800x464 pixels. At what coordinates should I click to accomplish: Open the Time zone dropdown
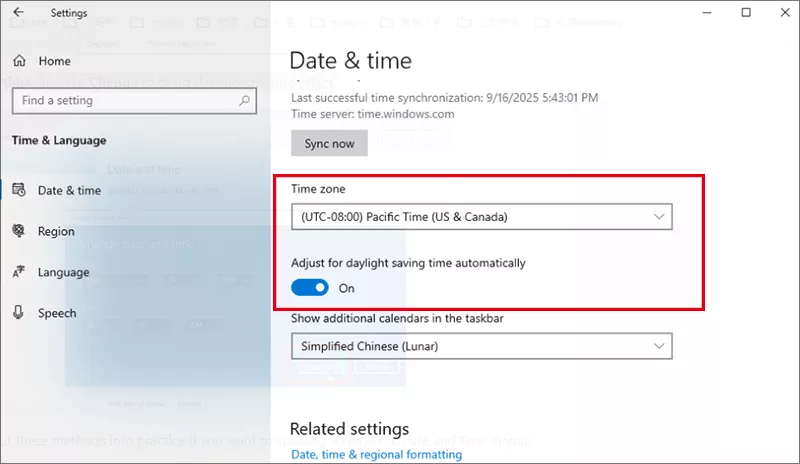[482, 217]
